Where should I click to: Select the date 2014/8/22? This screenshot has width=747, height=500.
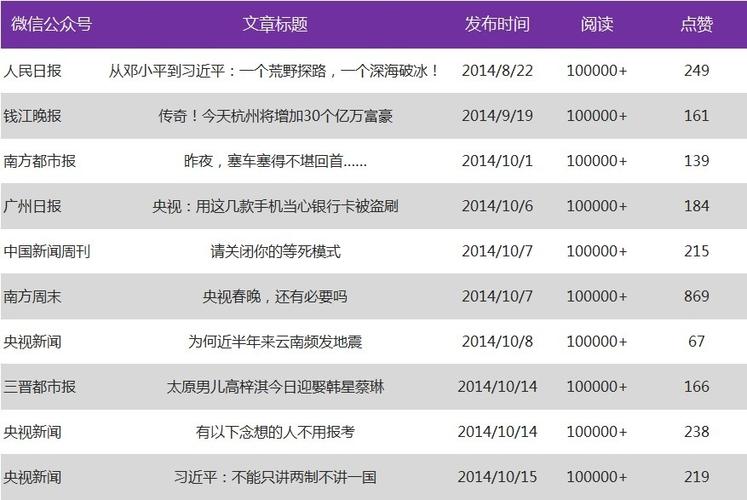[x=497, y=70]
